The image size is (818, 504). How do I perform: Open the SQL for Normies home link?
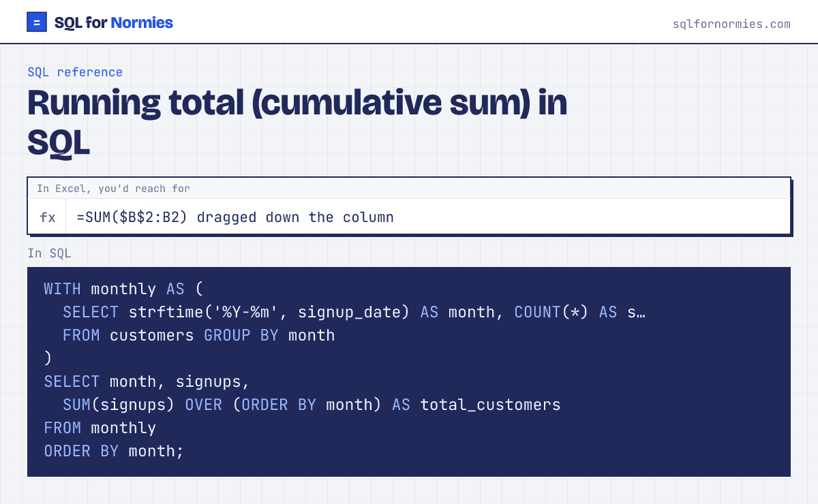(x=100, y=22)
